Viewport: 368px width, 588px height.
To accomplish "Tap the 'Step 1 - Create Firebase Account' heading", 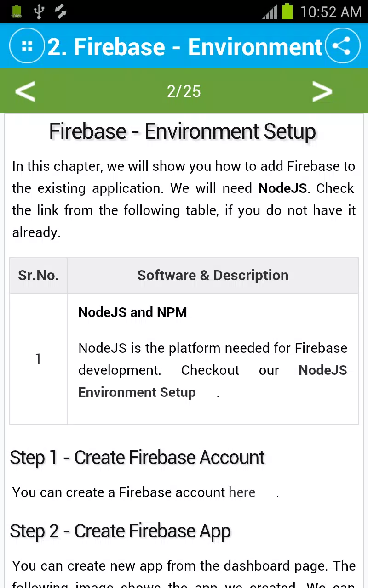I will (x=137, y=458).
